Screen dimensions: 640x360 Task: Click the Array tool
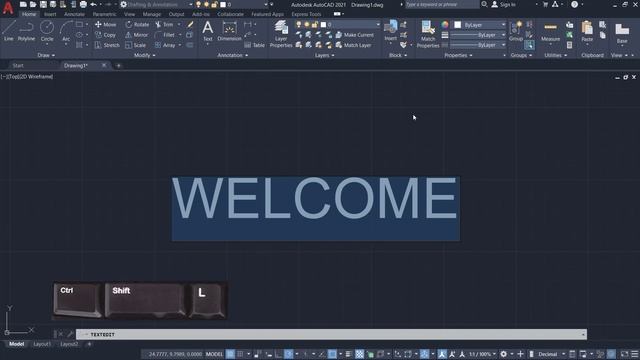click(165, 45)
